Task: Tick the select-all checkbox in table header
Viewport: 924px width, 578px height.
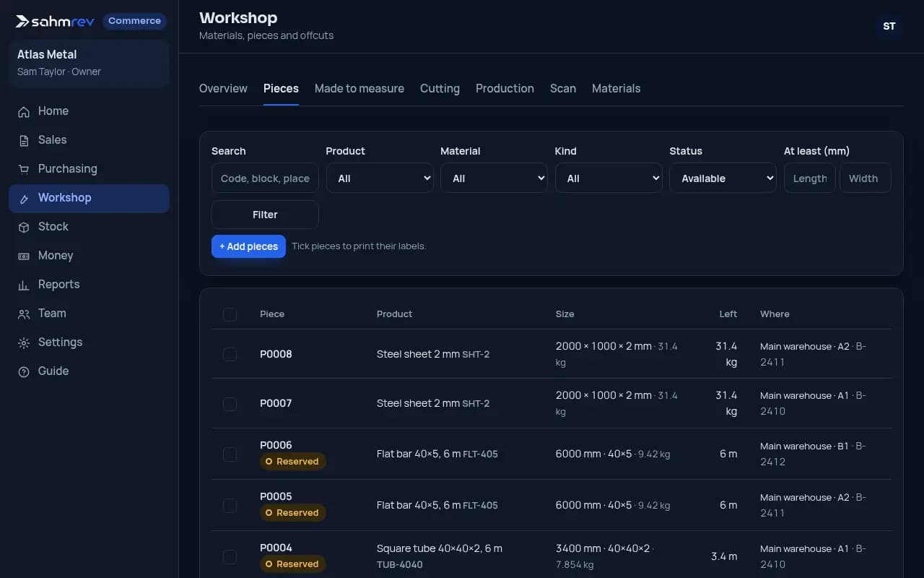Action: (x=230, y=314)
